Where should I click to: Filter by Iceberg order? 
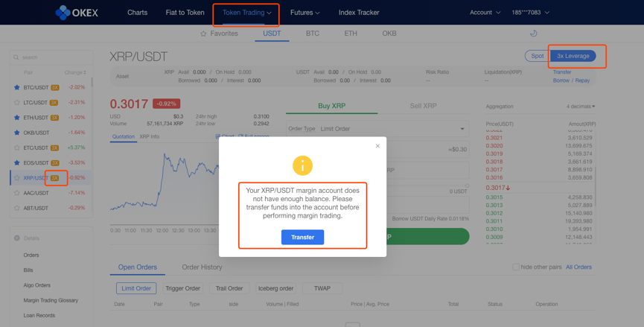point(275,288)
